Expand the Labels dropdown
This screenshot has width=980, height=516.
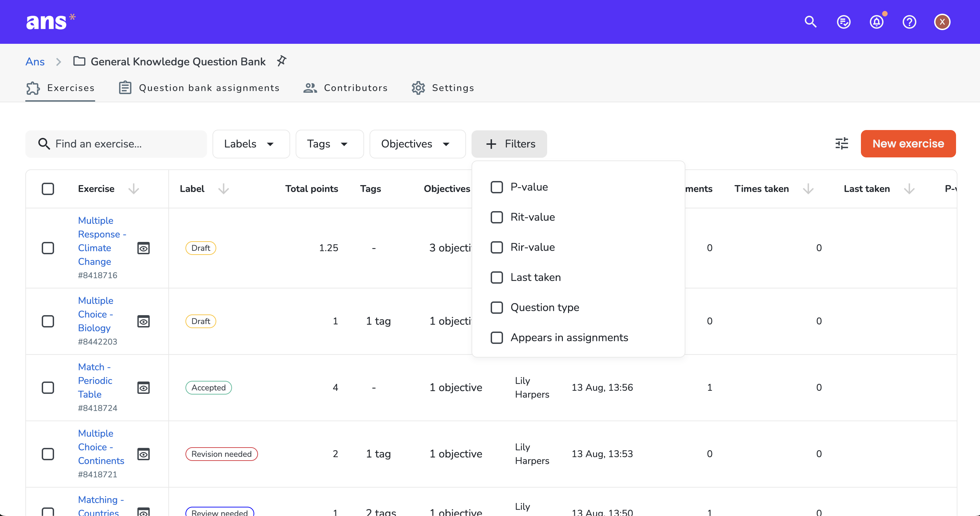251,144
